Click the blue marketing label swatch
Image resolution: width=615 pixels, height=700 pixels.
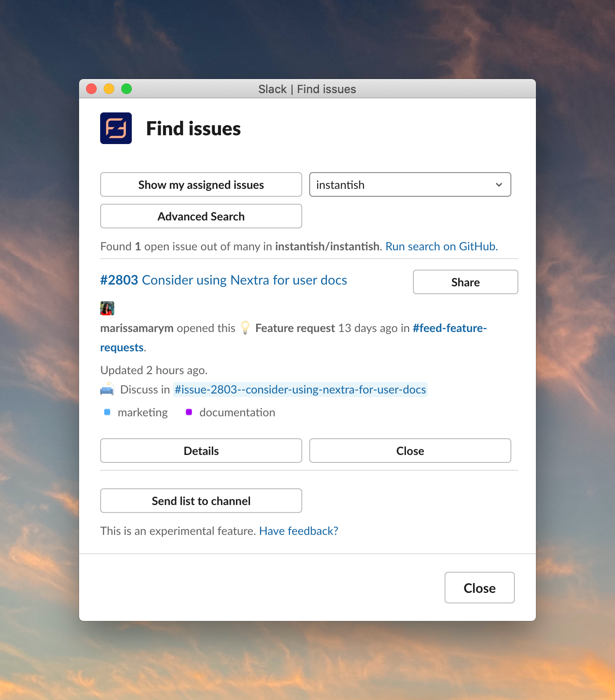coord(107,412)
